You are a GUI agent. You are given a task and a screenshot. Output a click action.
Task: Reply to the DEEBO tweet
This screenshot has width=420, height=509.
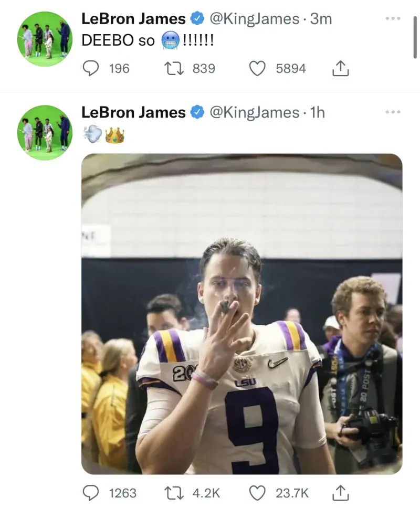pos(91,69)
